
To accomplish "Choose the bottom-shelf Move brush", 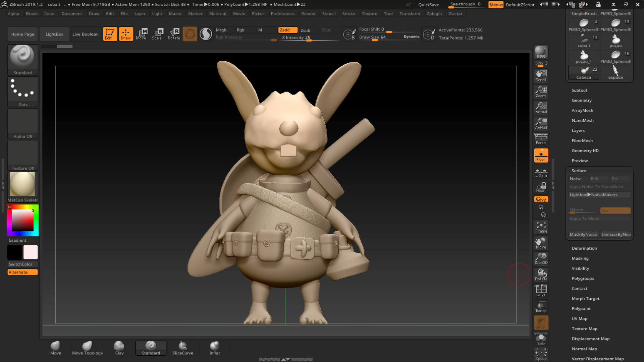I will tap(56, 348).
